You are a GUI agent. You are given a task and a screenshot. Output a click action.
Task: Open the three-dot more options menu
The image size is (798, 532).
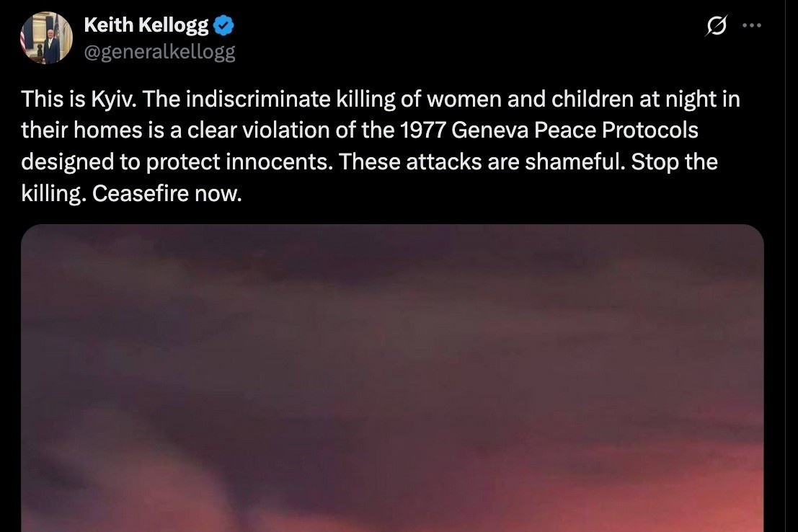click(x=752, y=26)
